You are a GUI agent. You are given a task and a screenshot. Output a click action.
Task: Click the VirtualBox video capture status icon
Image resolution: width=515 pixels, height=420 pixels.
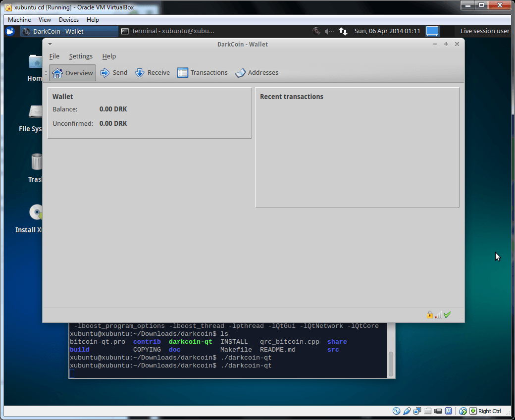click(438, 411)
